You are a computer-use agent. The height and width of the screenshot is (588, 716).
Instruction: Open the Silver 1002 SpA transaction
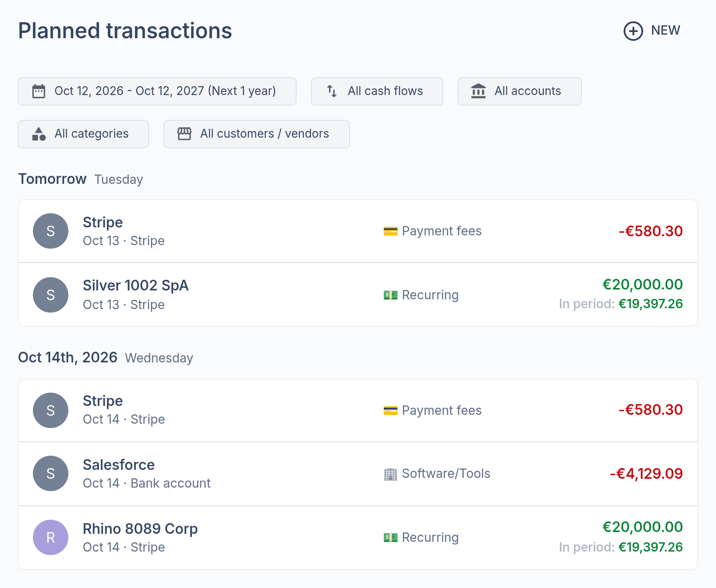pos(358,295)
